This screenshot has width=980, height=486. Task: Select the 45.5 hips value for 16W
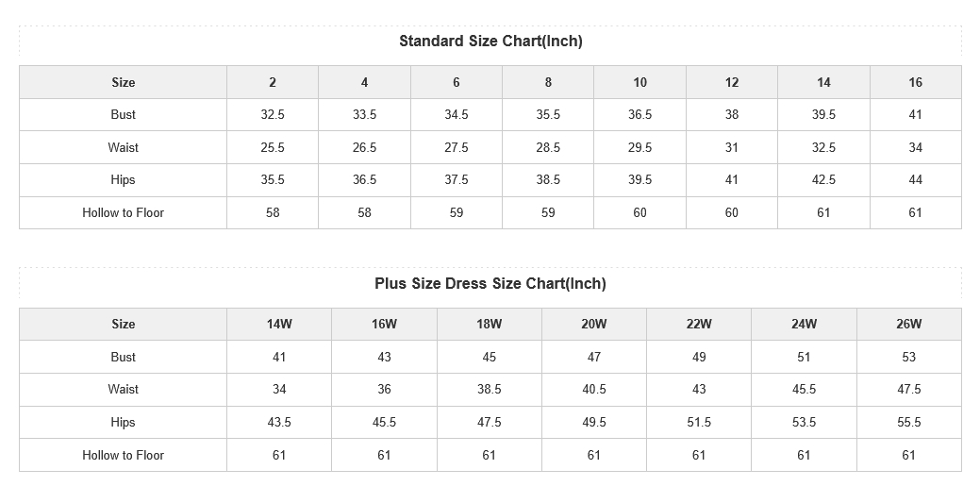tap(384, 422)
